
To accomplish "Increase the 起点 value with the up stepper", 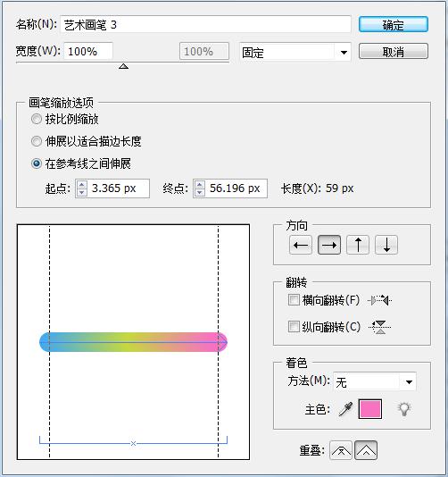I will tap(81, 185).
